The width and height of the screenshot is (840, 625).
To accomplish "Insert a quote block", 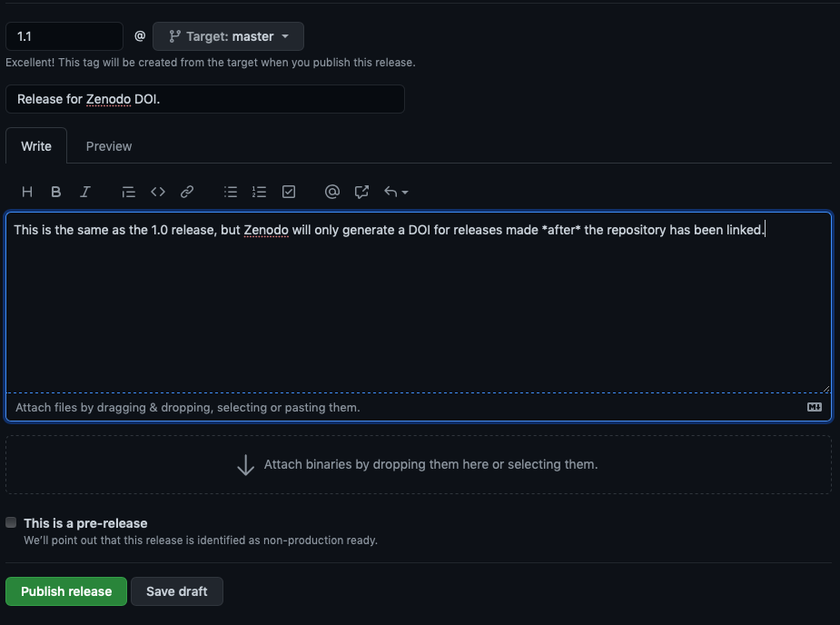I will tap(128, 192).
